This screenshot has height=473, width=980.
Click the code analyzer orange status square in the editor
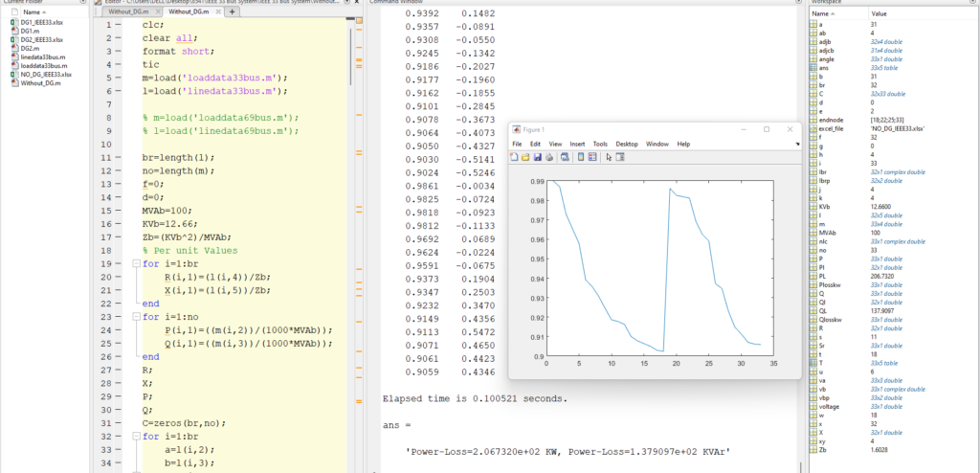pyautogui.click(x=359, y=21)
